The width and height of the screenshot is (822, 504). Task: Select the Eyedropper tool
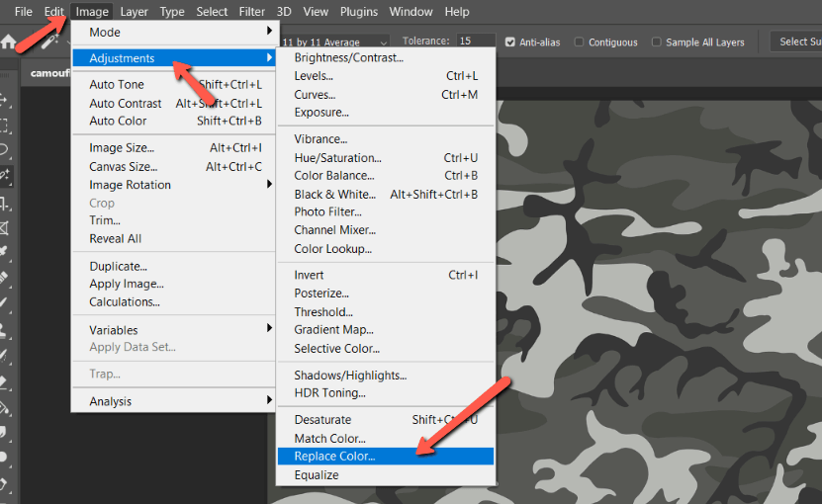pos(5,253)
